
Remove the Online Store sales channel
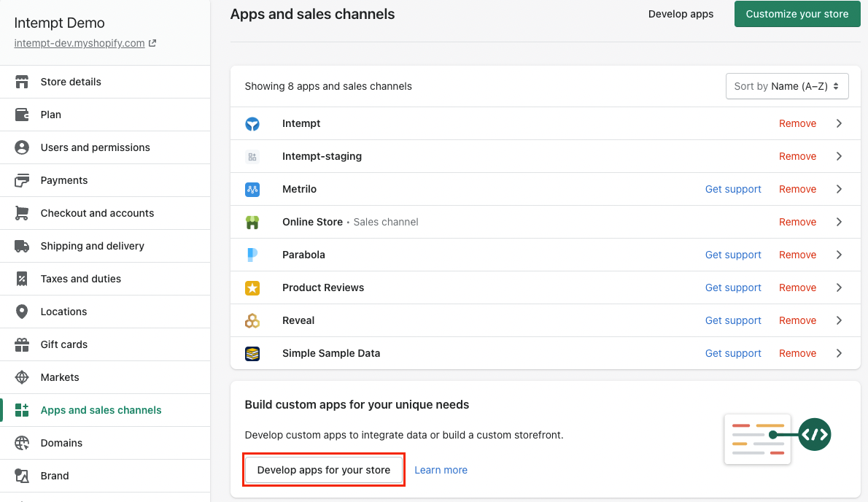click(x=798, y=222)
